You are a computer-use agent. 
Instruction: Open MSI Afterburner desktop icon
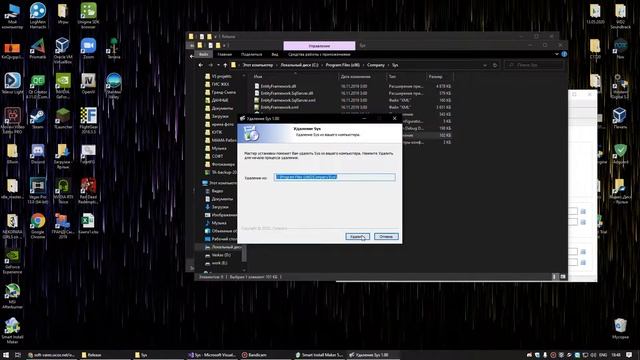point(12,296)
